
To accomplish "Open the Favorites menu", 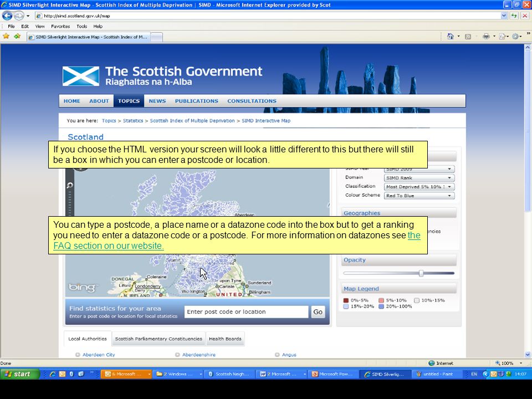I will pyautogui.click(x=60, y=26).
